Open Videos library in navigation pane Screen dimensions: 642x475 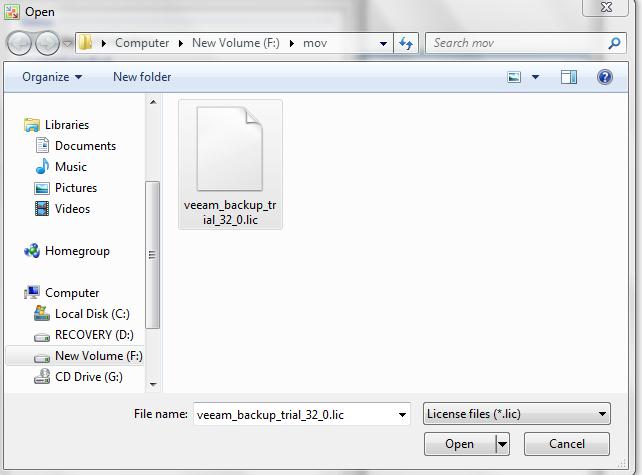tap(72, 209)
